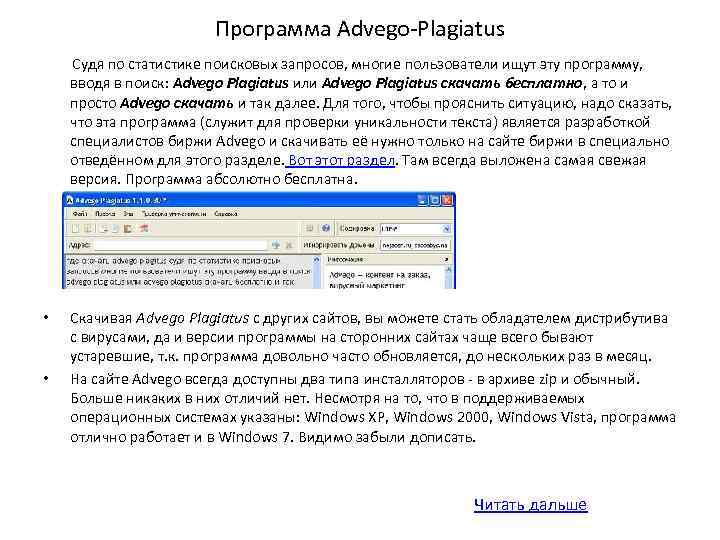
Task: Click the text pane scrollbar up arrow
Action: coord(316,260)
